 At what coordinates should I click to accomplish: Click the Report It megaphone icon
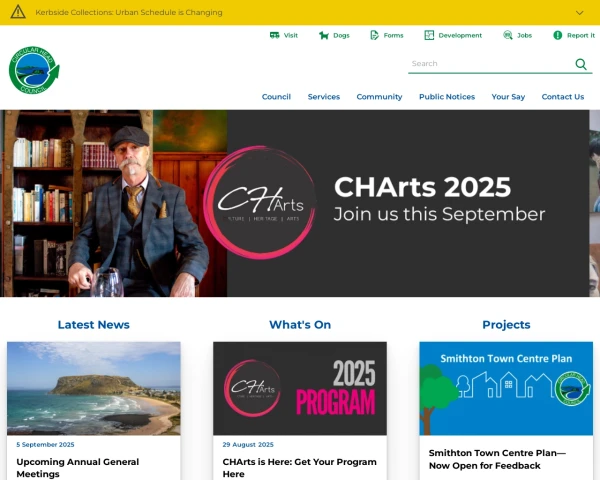(558, 35)
